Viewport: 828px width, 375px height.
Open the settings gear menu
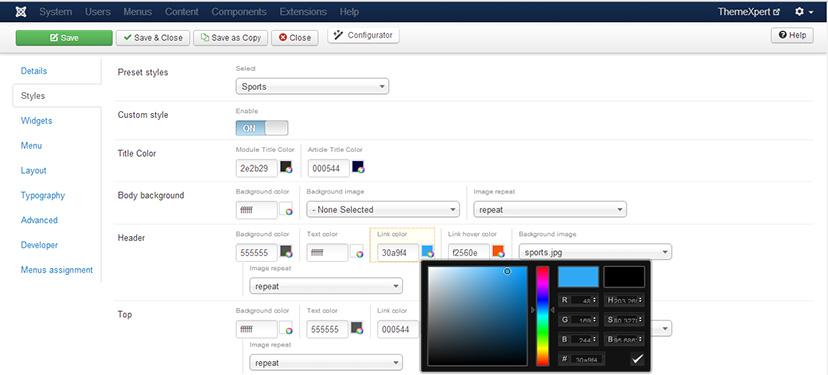click(804, 11)
